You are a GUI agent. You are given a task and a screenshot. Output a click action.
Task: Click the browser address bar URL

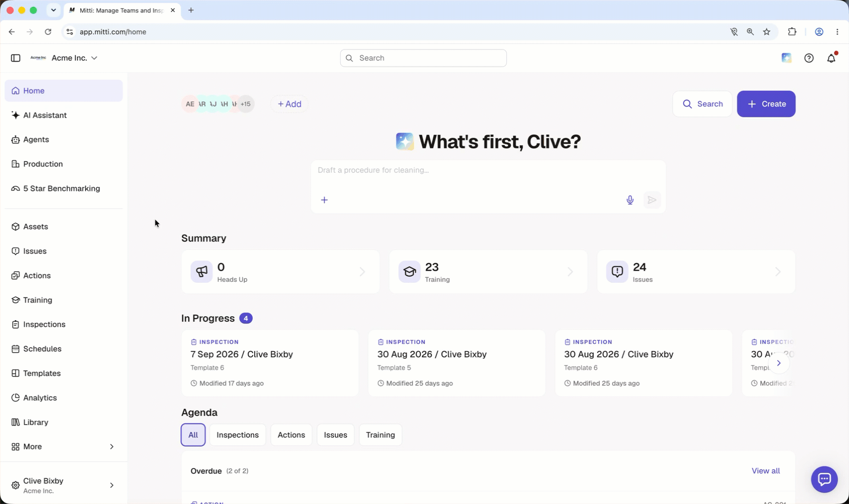pyautogui.click(x=113, y=32)
